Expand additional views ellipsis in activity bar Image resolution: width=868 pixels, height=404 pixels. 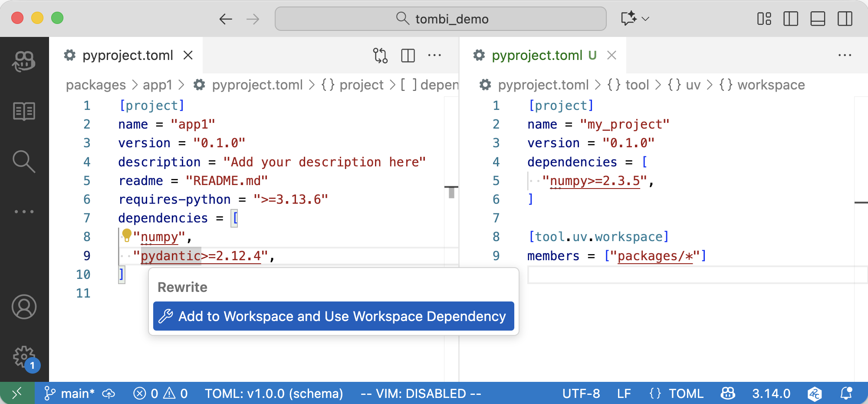pos(24,212)
